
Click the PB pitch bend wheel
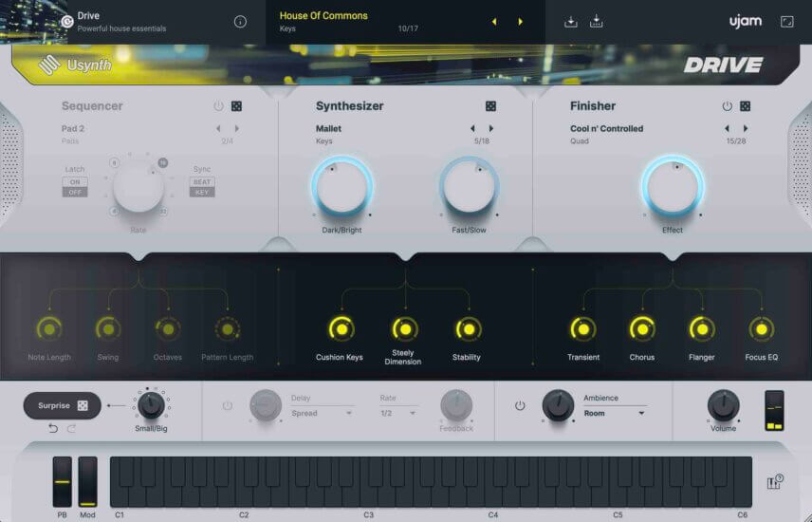tap(63, 481)
